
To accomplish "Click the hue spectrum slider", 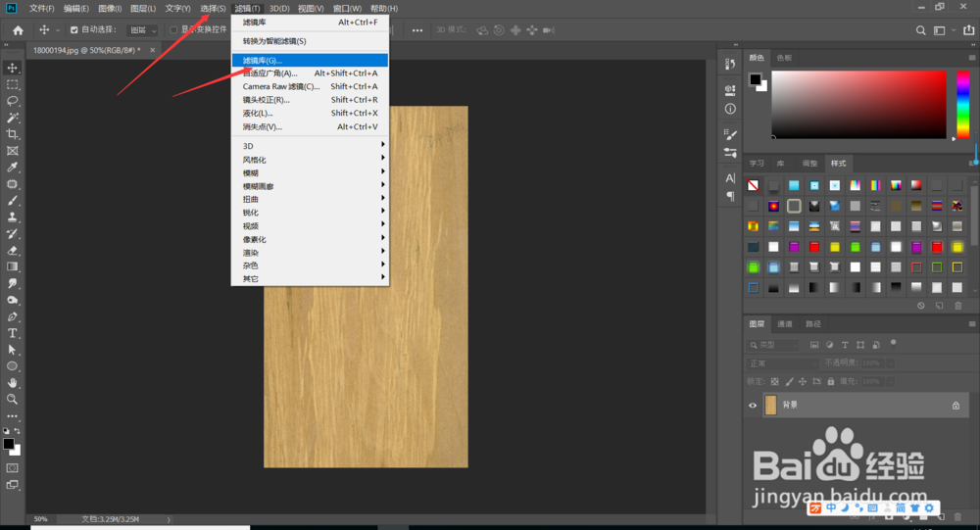I will (x=963, y=105).
